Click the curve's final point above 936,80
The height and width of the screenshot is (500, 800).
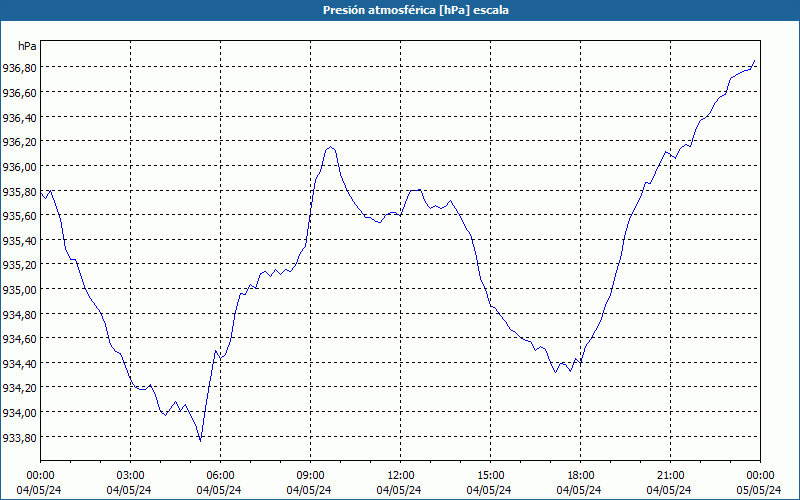(x=754, y=61)
